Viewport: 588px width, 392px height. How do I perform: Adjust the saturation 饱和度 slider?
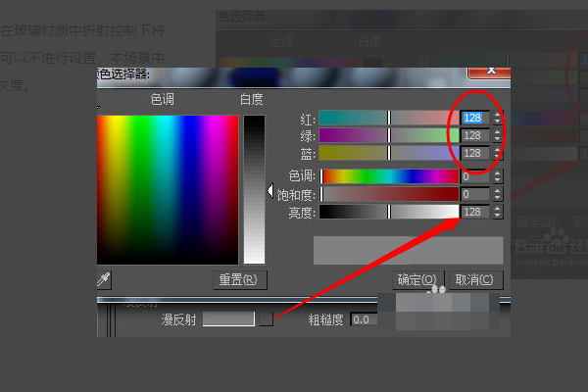tap(389, 194)
